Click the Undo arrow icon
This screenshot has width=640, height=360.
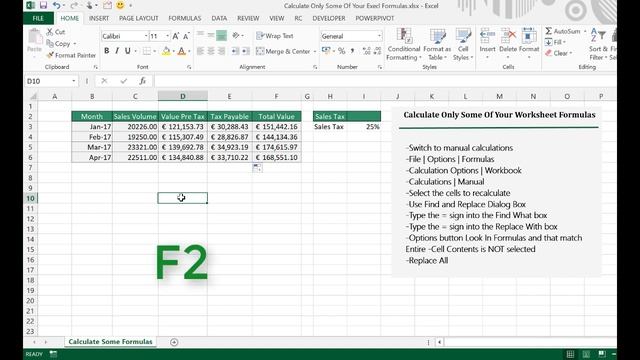click(x=56, y=6)
